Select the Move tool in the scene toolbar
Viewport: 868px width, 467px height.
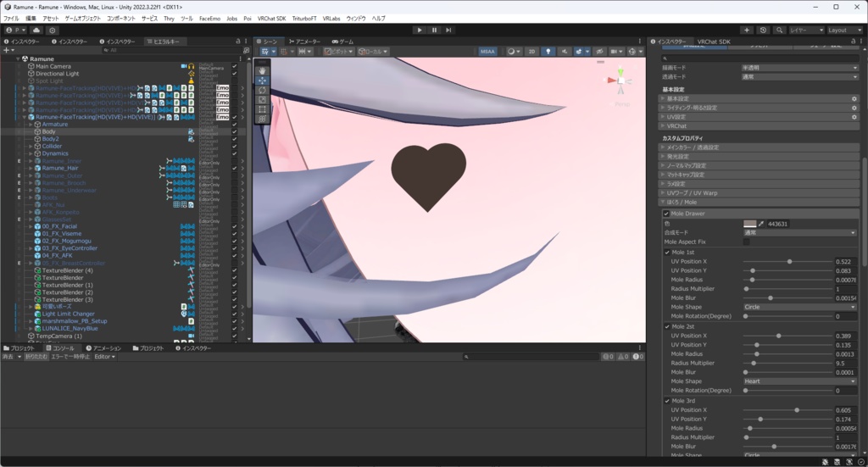coord(263,81)
